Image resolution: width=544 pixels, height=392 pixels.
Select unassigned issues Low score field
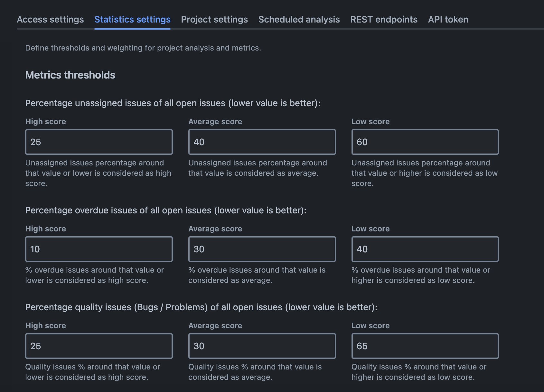coord(425,142)
